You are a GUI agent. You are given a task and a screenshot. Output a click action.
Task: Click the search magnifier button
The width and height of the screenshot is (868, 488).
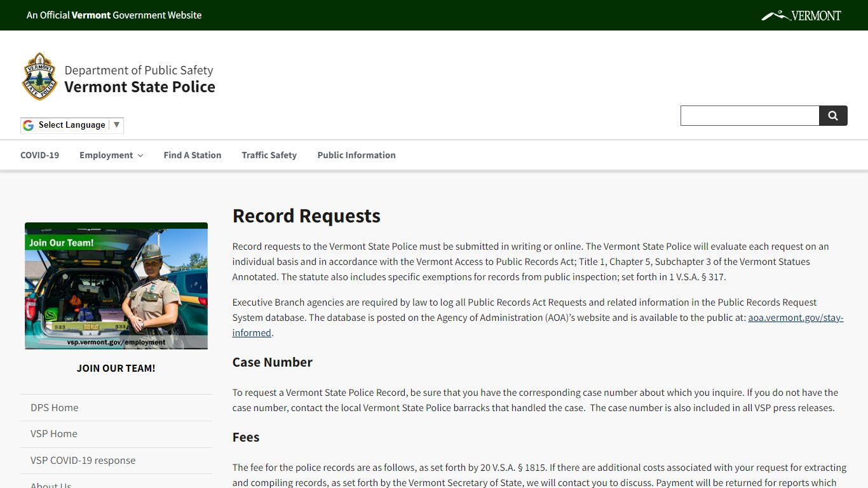click(x=833, y=116)
